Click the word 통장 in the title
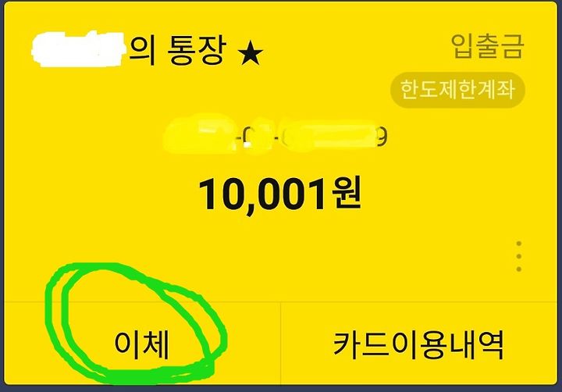The height and width of the screenshot is (392, 562). (197, 50)
